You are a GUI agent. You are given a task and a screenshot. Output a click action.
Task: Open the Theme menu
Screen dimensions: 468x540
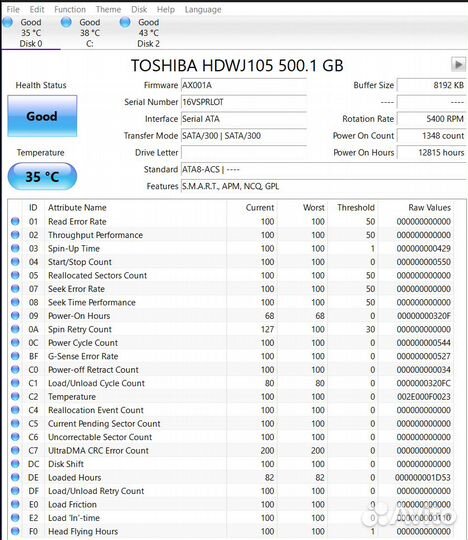click(108, 9)
